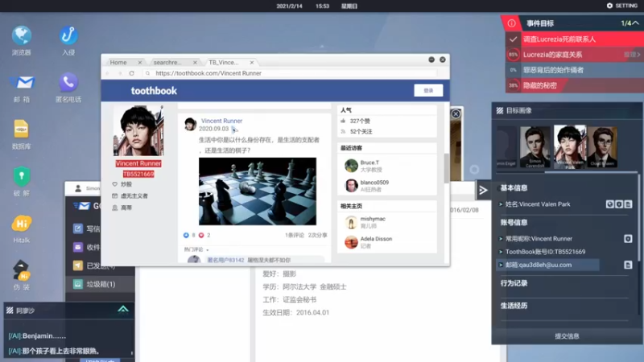Close the Home browser tab
Viewport: 644px width, 362px height.
click(140, 63)
